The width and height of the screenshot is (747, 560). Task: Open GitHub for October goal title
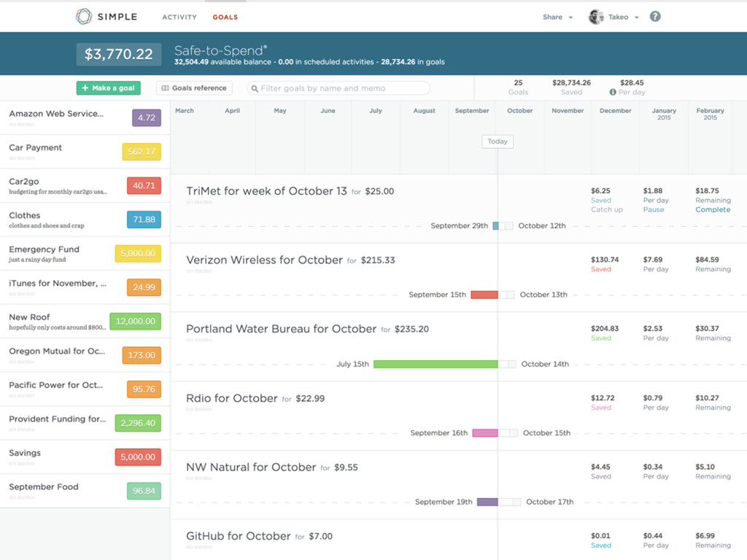coord(239,536)
